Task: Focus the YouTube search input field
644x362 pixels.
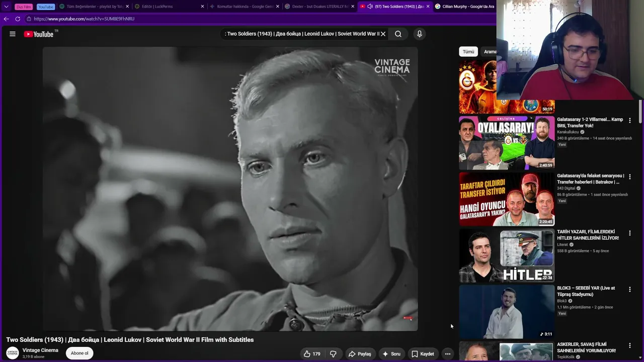Action: 302,34
